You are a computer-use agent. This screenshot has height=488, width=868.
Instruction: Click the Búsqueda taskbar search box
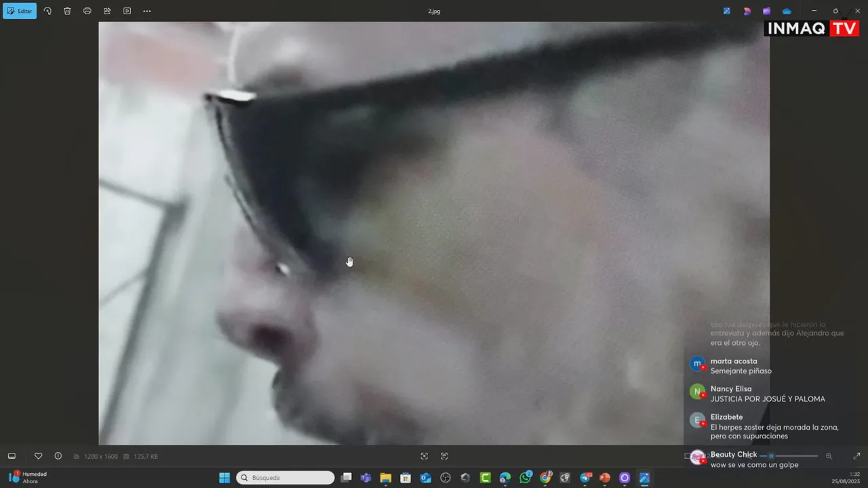(x=285, y=478)
